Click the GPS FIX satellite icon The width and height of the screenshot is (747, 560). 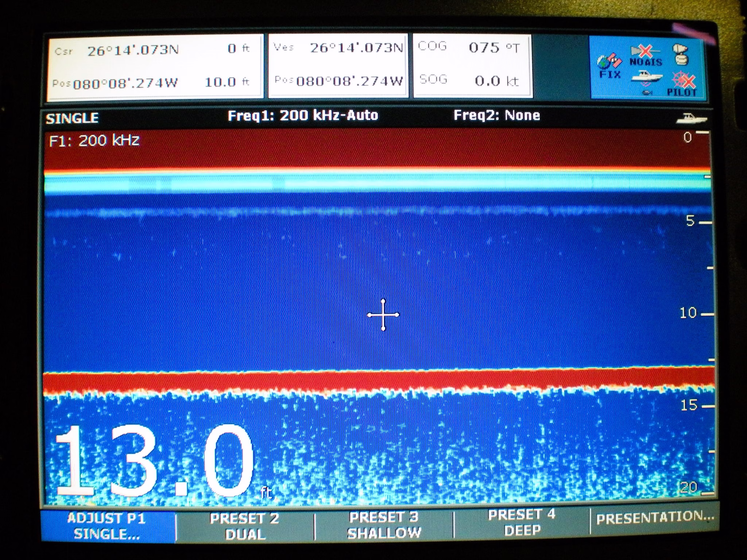tap(609, 62)
